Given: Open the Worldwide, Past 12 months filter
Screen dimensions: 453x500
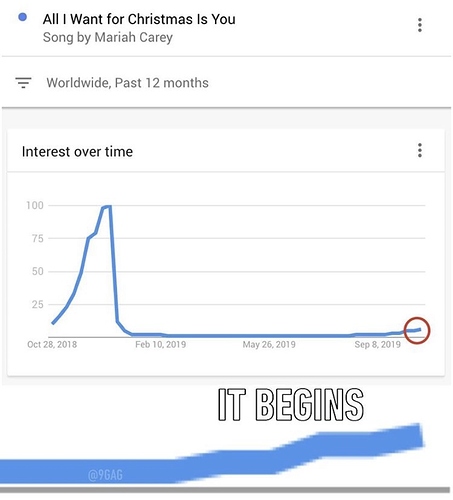Looking at the screenshot, I should pyautogui.click(x=127, y=83).
